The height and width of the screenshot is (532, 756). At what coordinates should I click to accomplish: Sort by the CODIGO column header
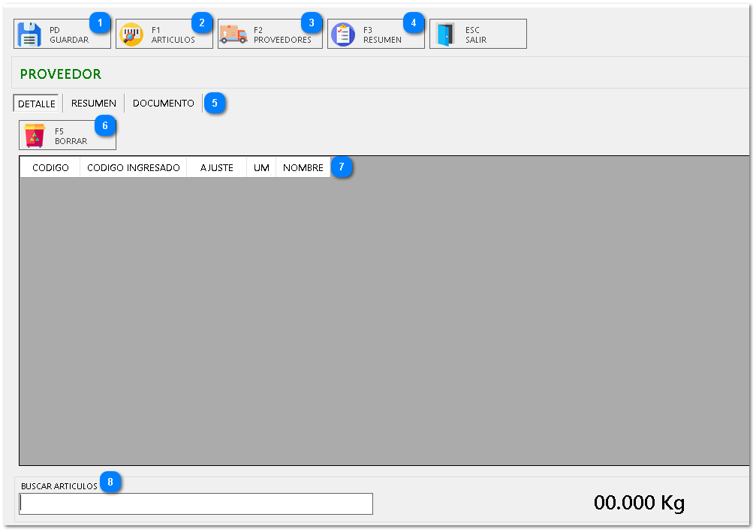pyautogui.click(x=50, y=168)
